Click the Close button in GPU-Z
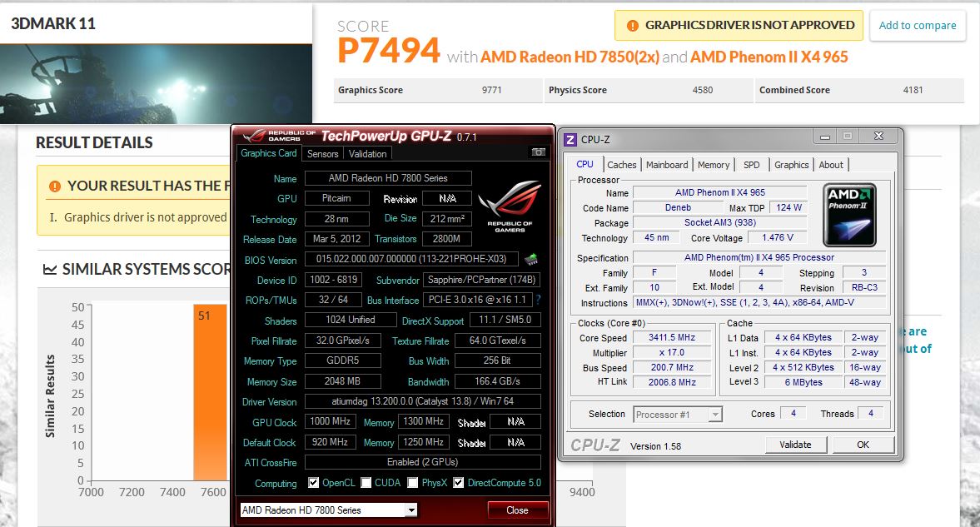This screenshot has width=980, height=527. tap(518, 510)
